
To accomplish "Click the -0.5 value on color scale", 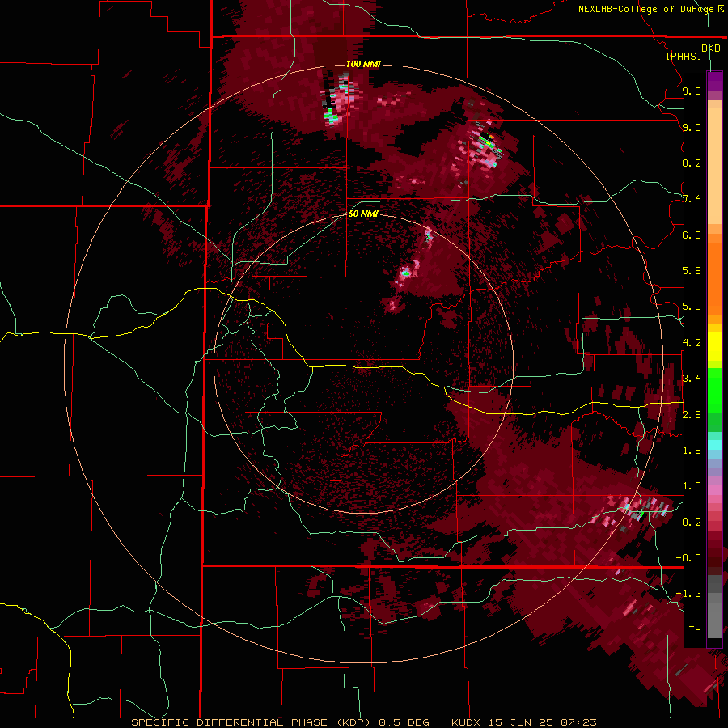I will tap(688, 558).
